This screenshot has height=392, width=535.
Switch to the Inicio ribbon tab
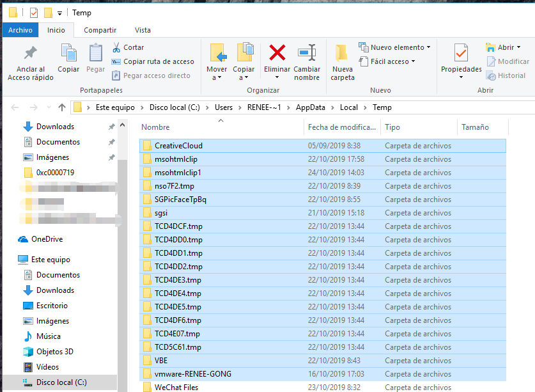coord(56,30)
